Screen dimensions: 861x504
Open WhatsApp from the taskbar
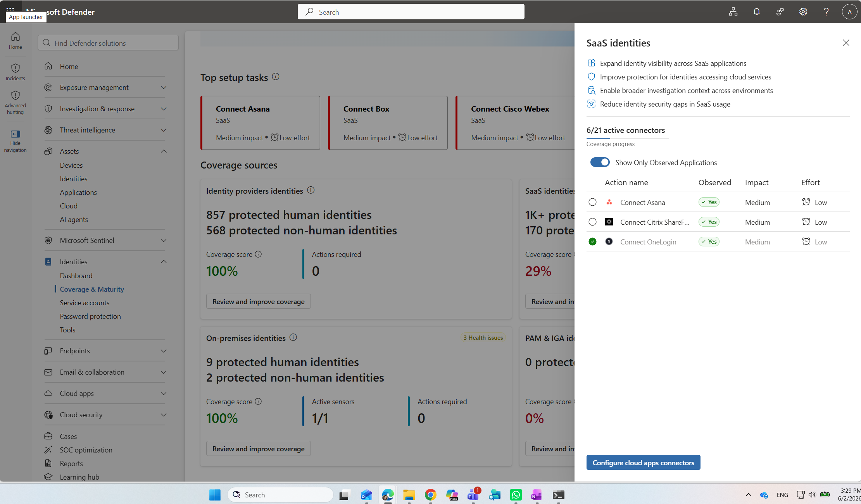pos(516,495)
